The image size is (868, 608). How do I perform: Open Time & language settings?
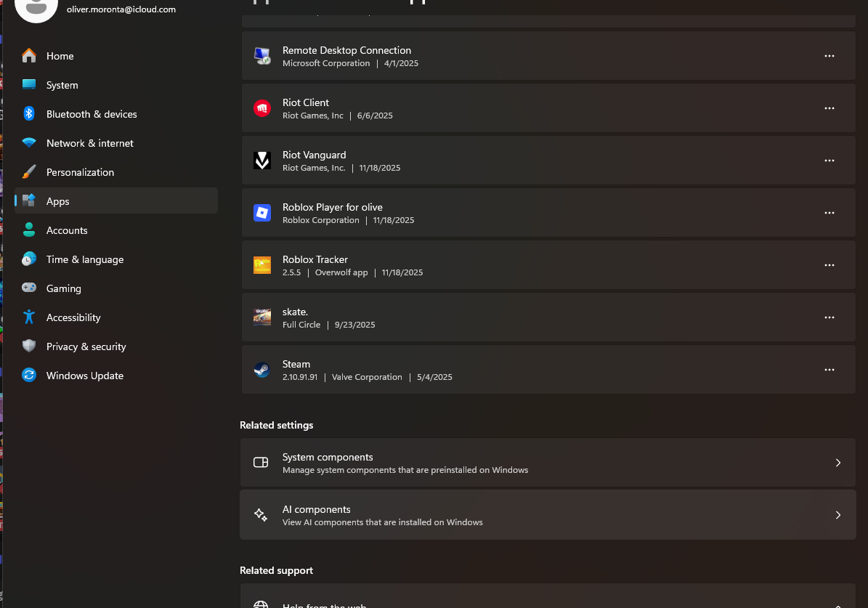click(115, 259)
